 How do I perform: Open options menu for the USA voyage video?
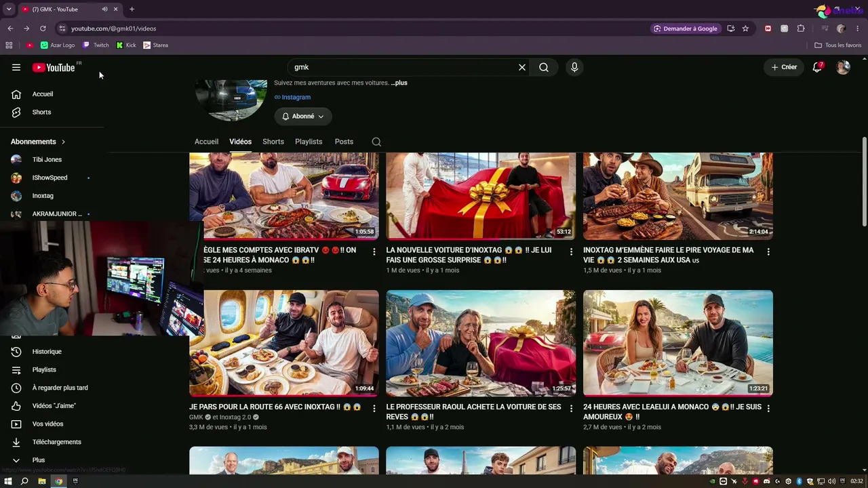[x=768, y=251]
